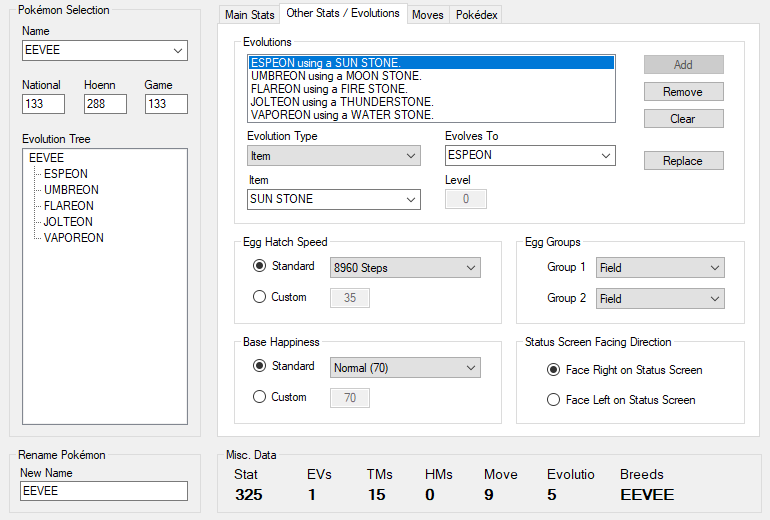Click the Remove evolution button
The width and height of the screenshot is (770, 520).
pos(684,91)
